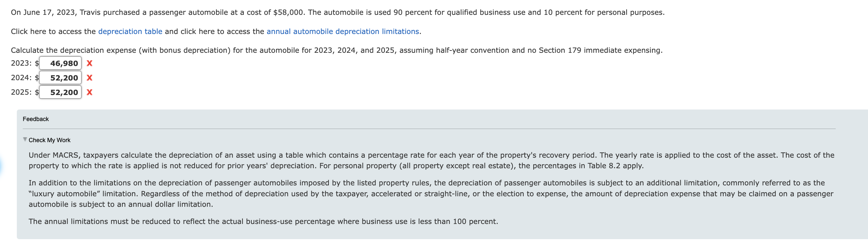Click the error marker on the 2025 row

(x=89, y=92)
